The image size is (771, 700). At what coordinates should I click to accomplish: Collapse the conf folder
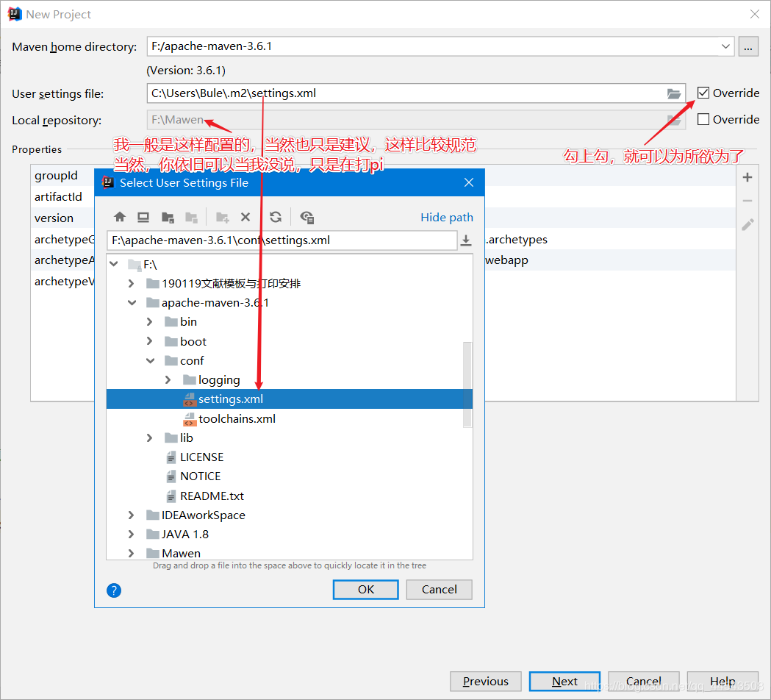pyautogui.click(x=150, y=360)
